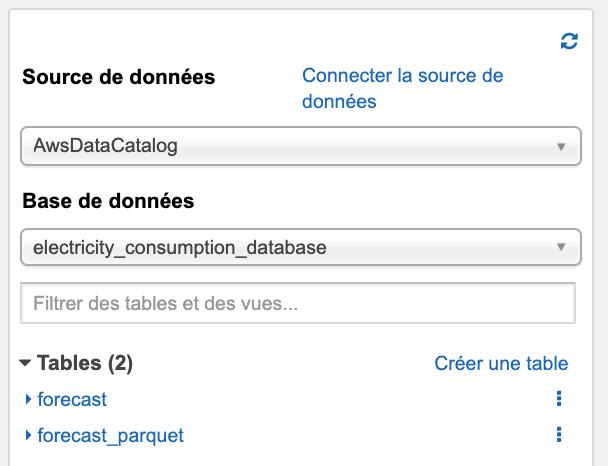Expand the forecast table columns
The height and width of the screenshot is (466, 608).
28,400
